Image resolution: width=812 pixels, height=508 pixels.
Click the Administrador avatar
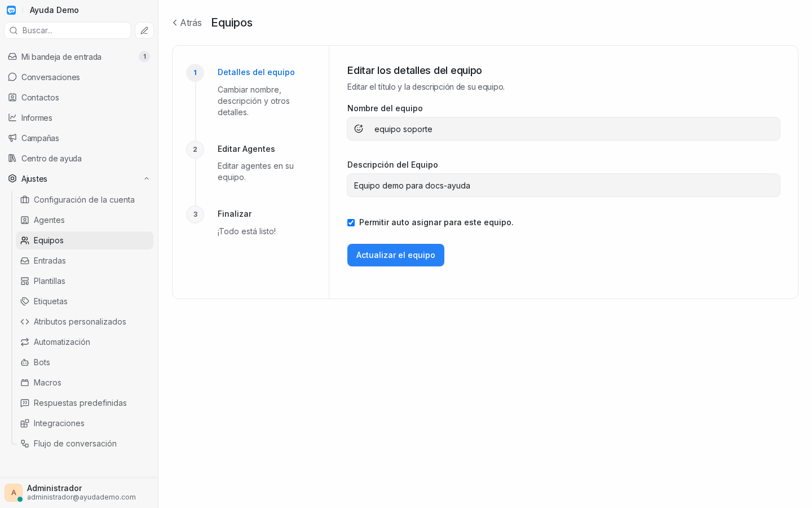pos(14,493)
